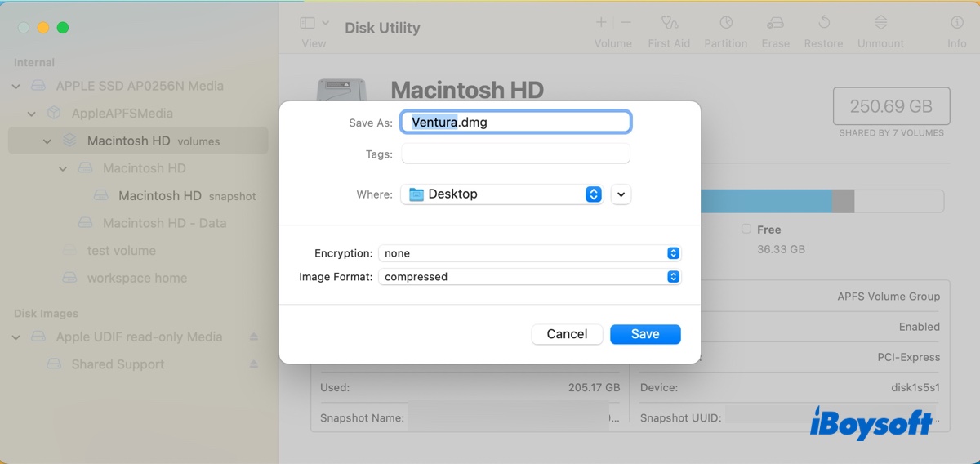This screenshot has width=980, height=464.
Task: Click the Tags input field
Action: point(515,154)
